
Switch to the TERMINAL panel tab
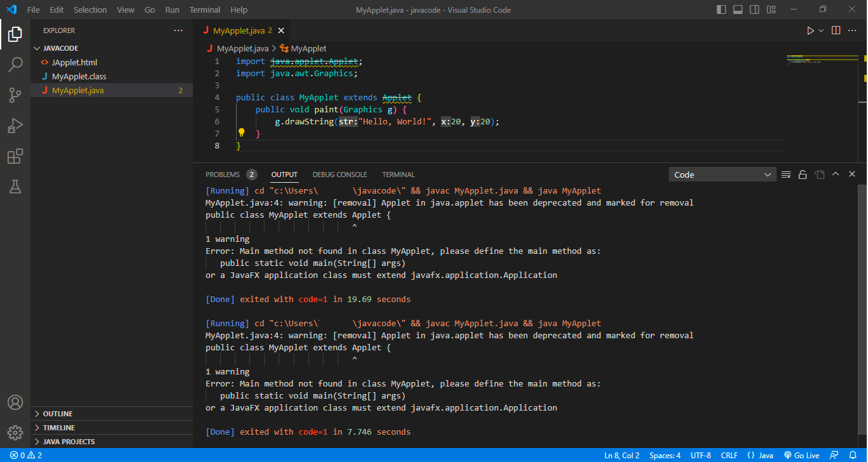[398, 175]
